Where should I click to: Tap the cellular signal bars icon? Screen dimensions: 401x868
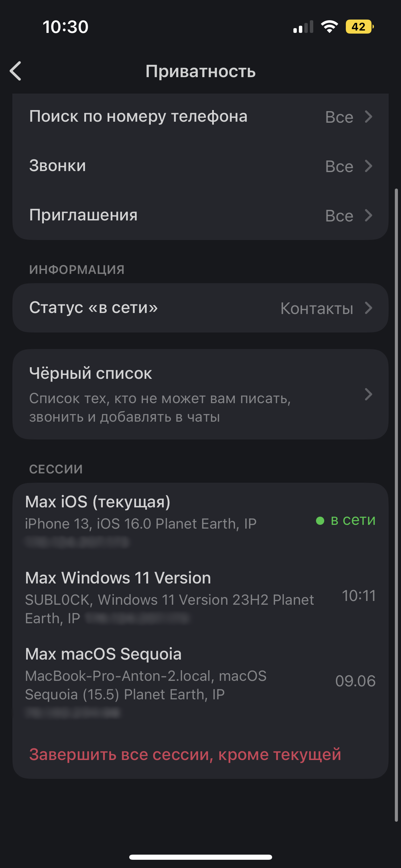(303, 27)
